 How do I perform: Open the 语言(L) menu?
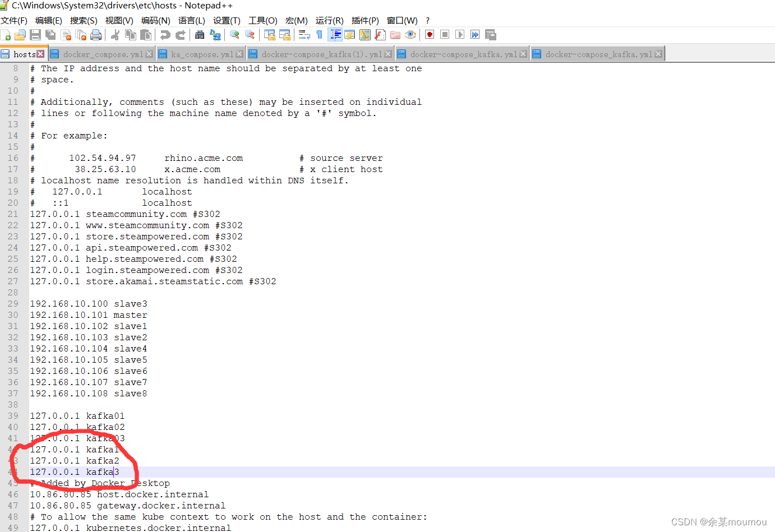click(192, 21)
